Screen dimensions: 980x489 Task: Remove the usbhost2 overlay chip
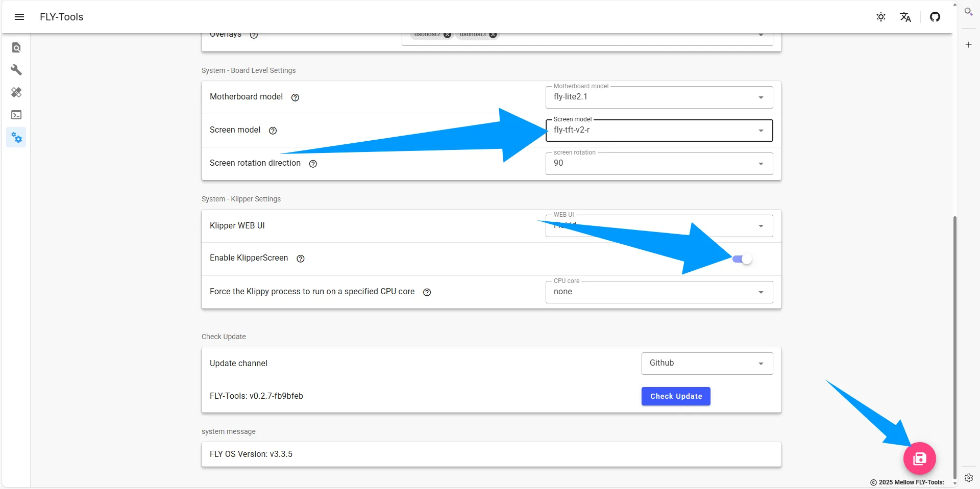point(447,35)
